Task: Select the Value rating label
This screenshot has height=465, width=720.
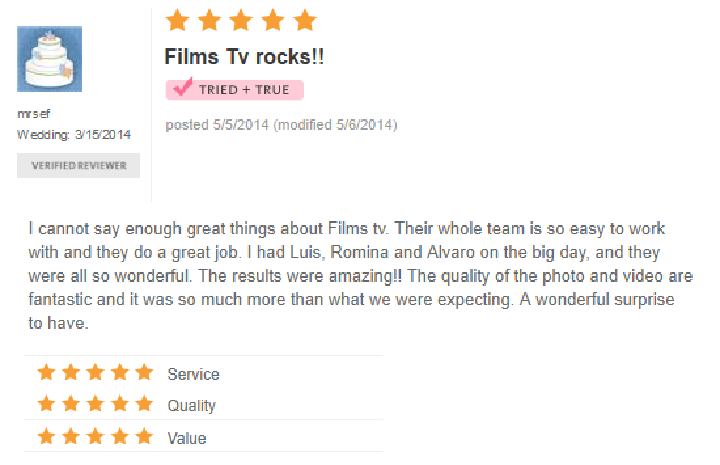Action: coord(187,438)
